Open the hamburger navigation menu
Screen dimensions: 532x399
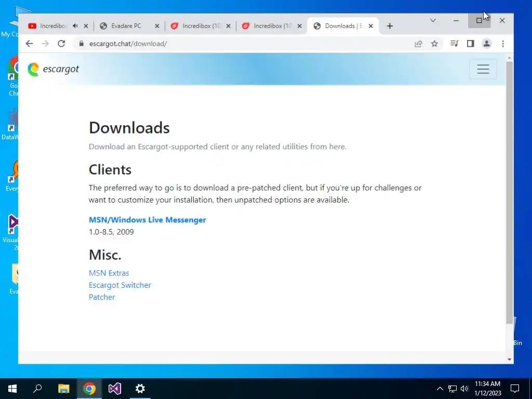point(483,69)
